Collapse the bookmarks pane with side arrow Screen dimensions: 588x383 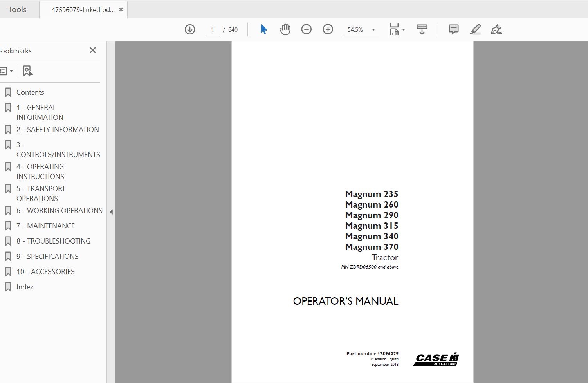tap(111, 212)
